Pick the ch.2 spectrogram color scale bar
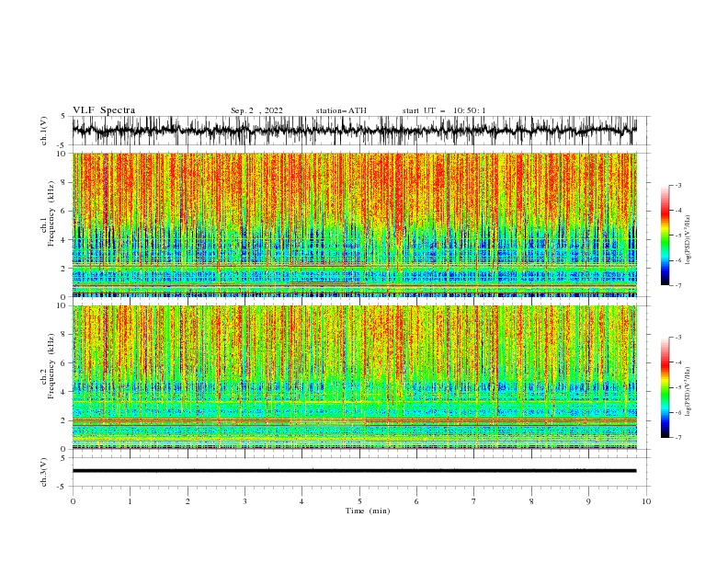Image resolution: width=728 pixels, height=563 pixels. [x=665, y=387]
